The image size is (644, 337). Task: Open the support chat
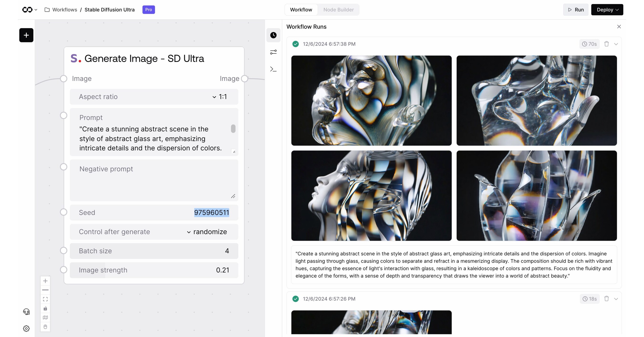[x=26, y=311]
